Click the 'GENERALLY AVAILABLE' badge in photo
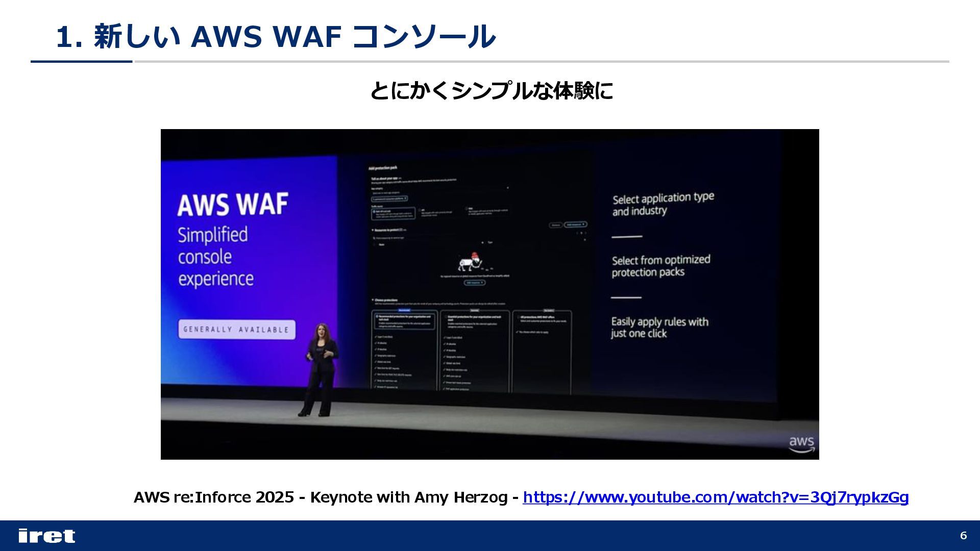Viewport: 980px width, 551px height. pyautogui.click(x=236, y=330)
